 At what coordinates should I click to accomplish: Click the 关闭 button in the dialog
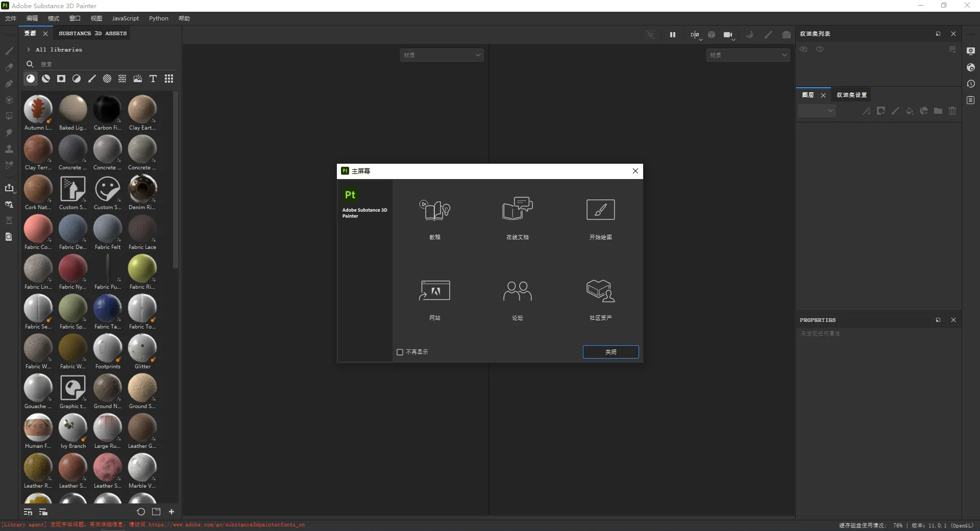tap(610, 352)
